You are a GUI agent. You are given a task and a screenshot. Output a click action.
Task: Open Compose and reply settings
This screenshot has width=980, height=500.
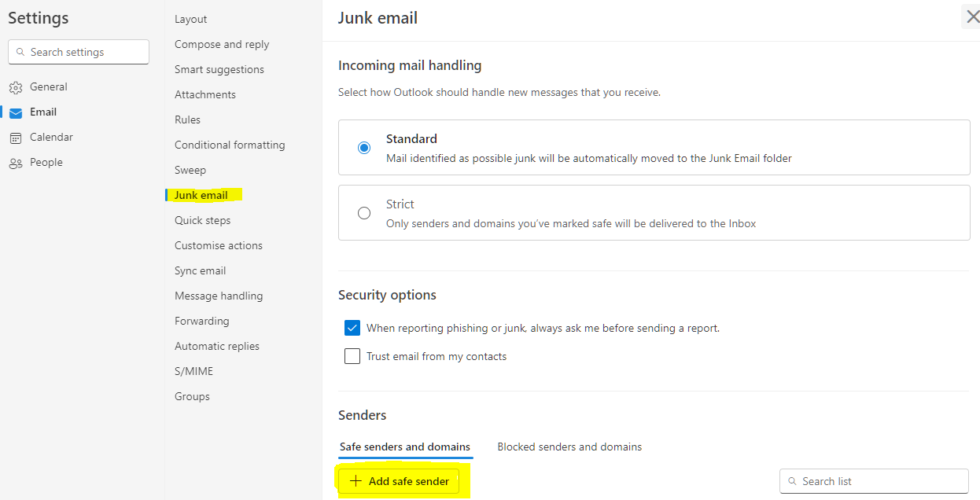tap(222, 44)
